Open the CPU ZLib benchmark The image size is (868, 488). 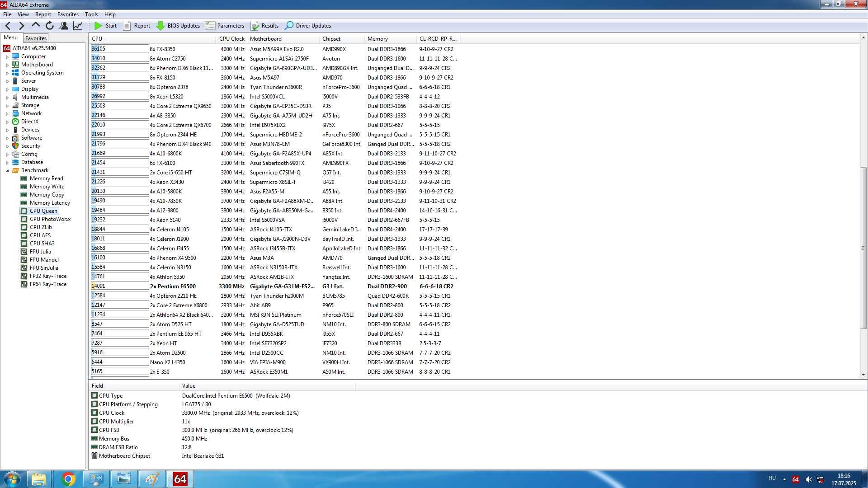pos(41,227)
